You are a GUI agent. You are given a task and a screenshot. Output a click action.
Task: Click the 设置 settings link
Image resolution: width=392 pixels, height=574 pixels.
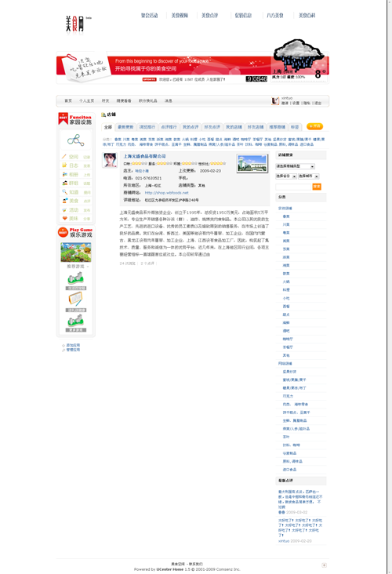(x=296, y=104)
